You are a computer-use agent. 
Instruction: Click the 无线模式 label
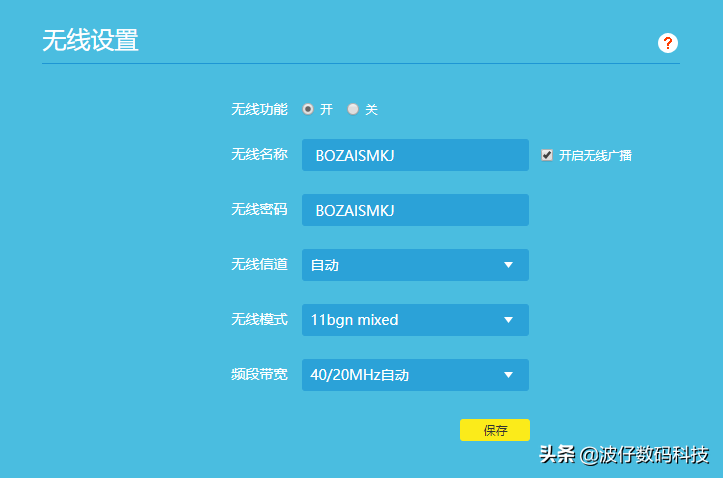coord(259,319)
